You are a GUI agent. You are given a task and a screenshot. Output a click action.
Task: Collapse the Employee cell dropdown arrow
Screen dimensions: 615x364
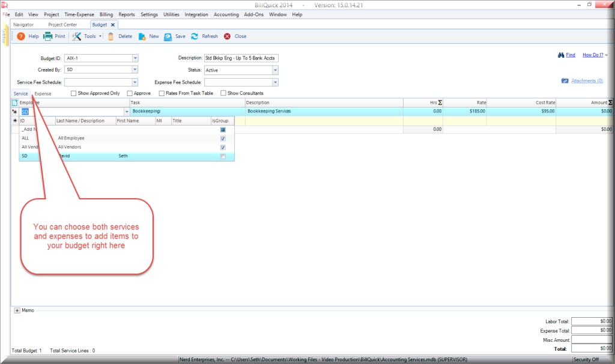pos(127,112)
